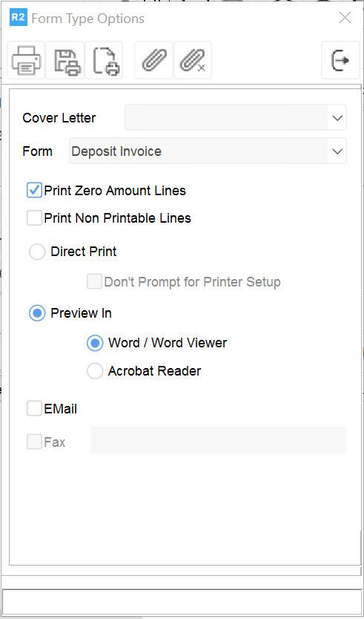Choose the Acrobat Reader preview option
This screenshot has width=364, height=619.
[95, 371]
